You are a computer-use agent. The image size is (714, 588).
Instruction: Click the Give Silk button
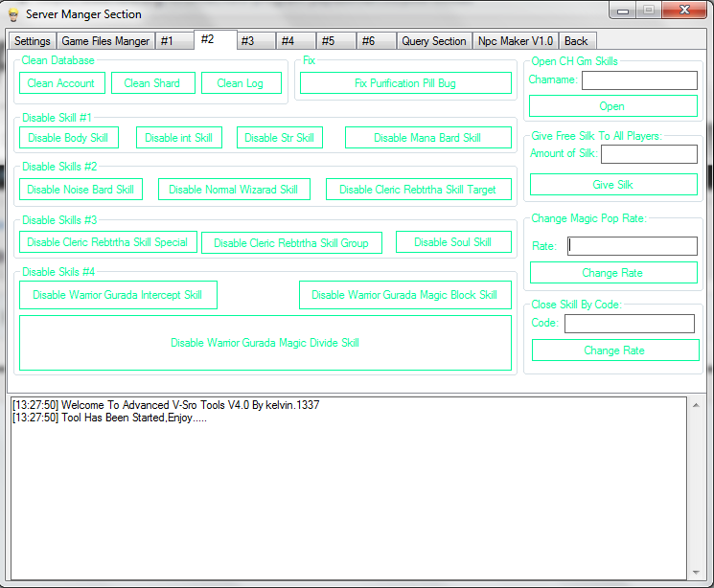pos(613,184)
